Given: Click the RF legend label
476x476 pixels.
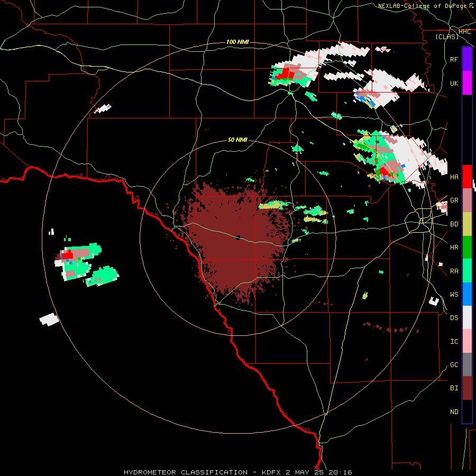Looking at the screenshot, I should (x=454, y=59).
